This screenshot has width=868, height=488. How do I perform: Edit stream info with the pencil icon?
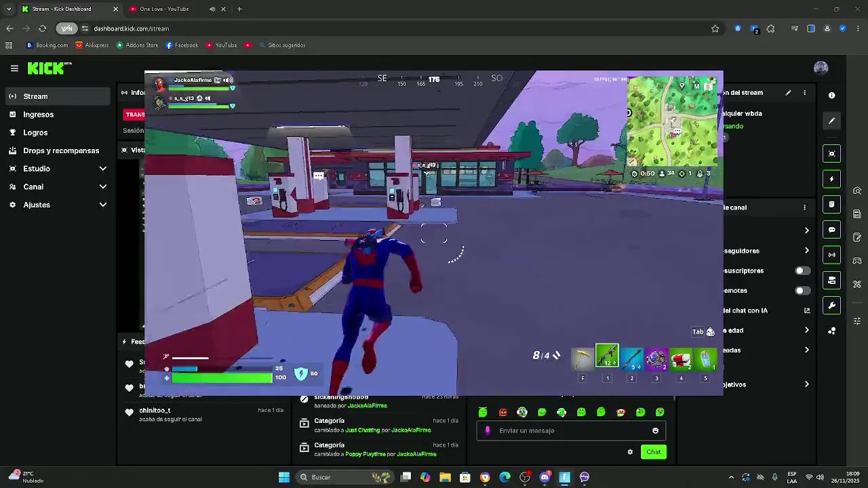pos(788,93)
